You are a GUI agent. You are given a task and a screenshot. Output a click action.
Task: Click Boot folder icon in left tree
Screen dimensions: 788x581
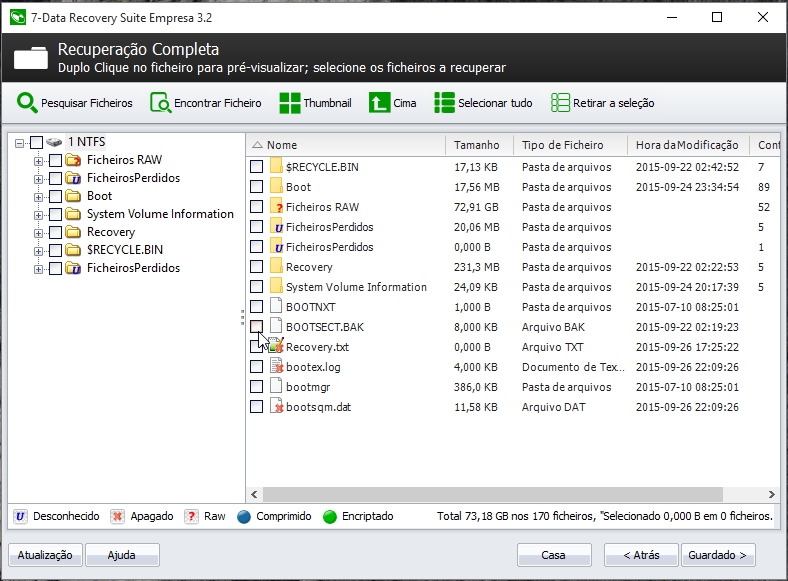point(73,196)
